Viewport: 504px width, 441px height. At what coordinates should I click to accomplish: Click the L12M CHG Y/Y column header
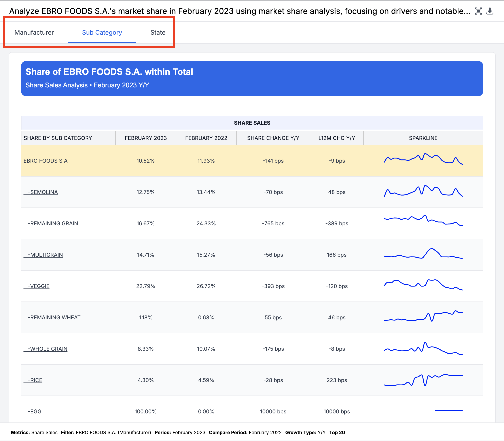click(337, 138)
